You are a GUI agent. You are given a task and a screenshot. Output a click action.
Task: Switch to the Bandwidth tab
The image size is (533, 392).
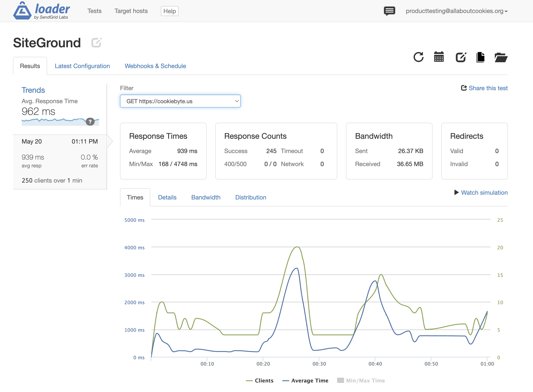tap(206, 198)
